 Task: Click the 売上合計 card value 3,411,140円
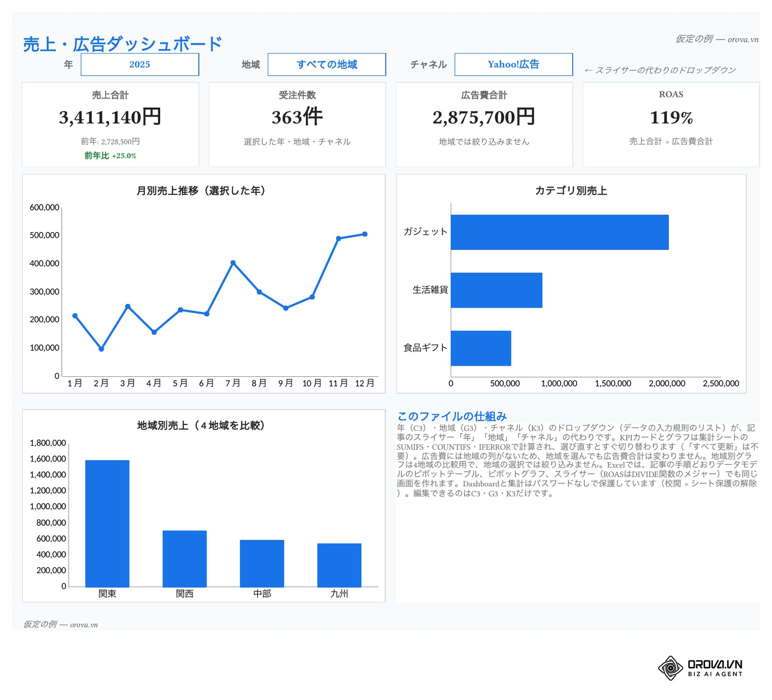point(110,117)
